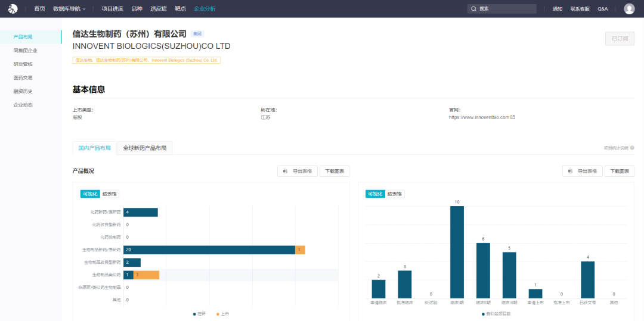Toggle the 各阶段项目数 legend item
Image resolution: width=644 pixels, height=321 pixels.
(x=496, y=314)
